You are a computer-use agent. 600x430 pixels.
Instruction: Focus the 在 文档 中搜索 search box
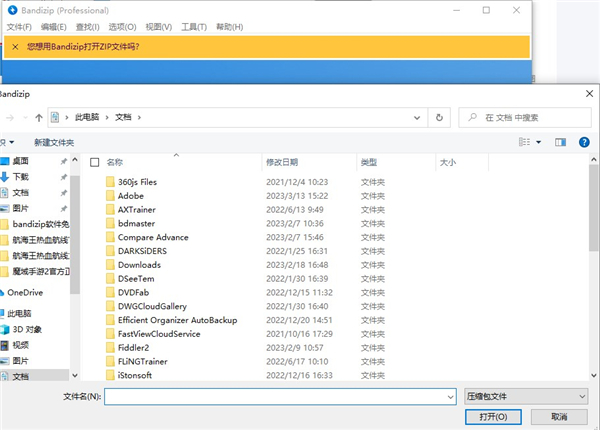525,117
